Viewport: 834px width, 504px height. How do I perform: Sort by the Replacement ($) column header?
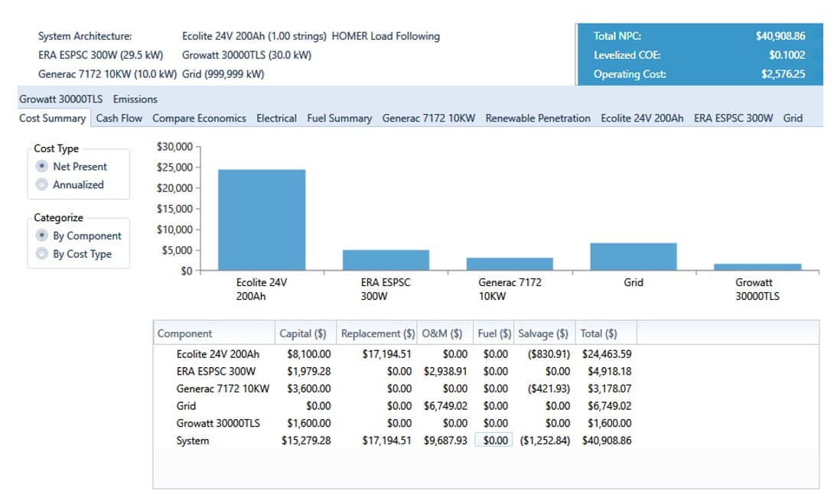click(377, 333)
